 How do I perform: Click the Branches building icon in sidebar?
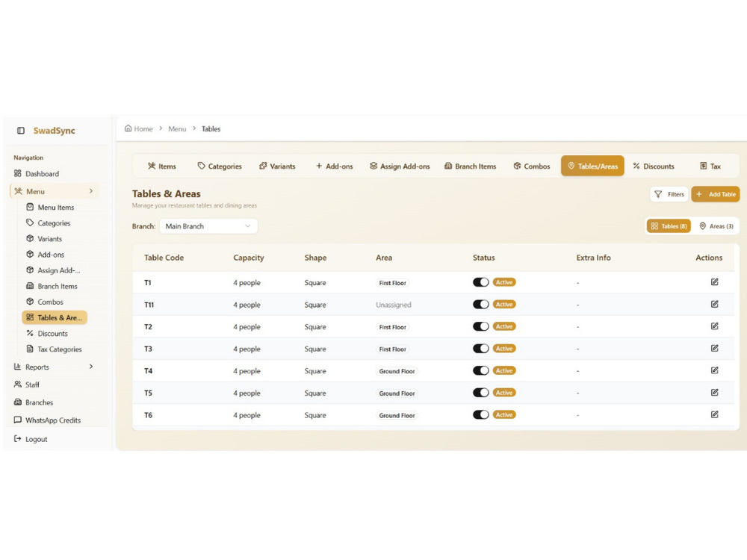coord(18,402)
